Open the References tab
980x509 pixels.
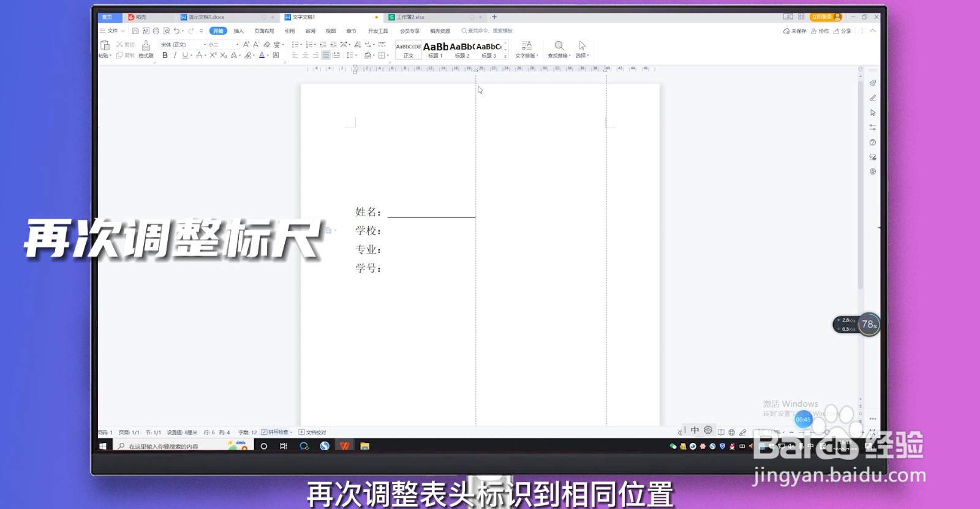[290, 31]
